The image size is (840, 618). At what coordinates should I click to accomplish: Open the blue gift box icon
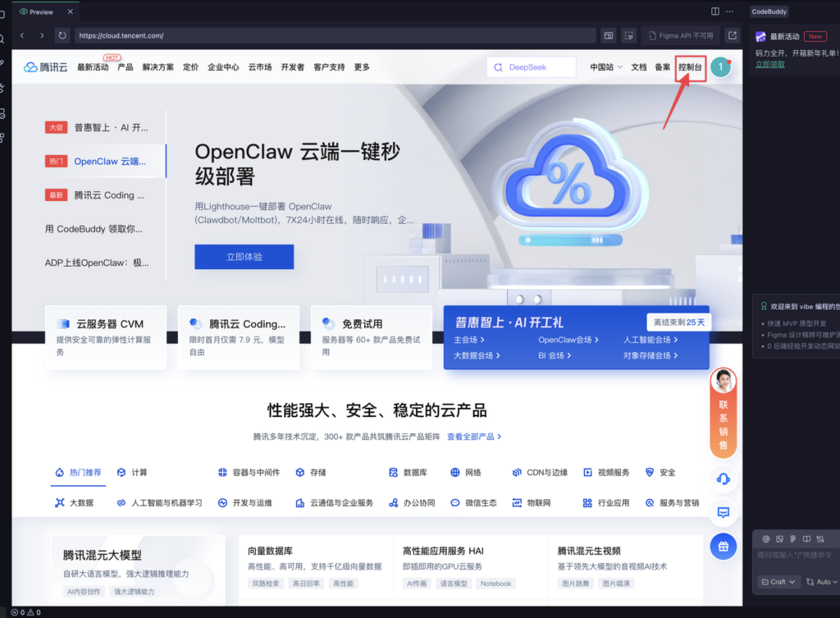[724, 546]
